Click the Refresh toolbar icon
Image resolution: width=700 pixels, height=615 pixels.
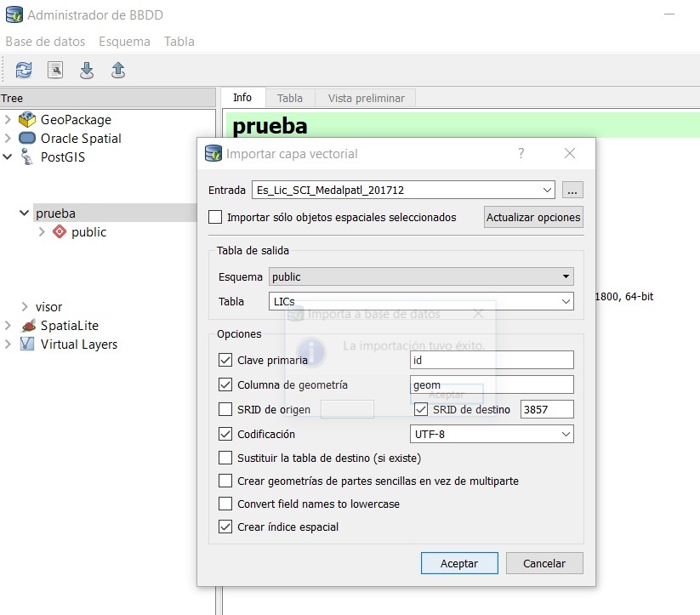[x=24, y=70]
